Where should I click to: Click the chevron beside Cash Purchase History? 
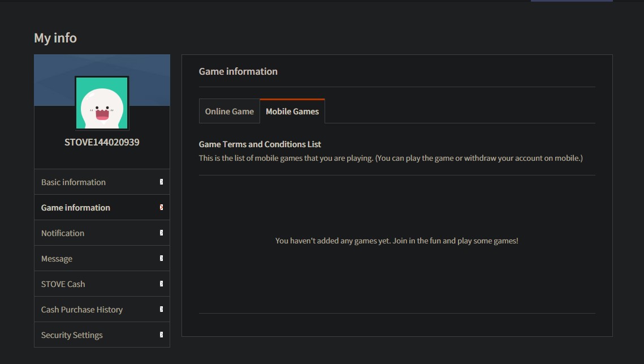(160, 309)
